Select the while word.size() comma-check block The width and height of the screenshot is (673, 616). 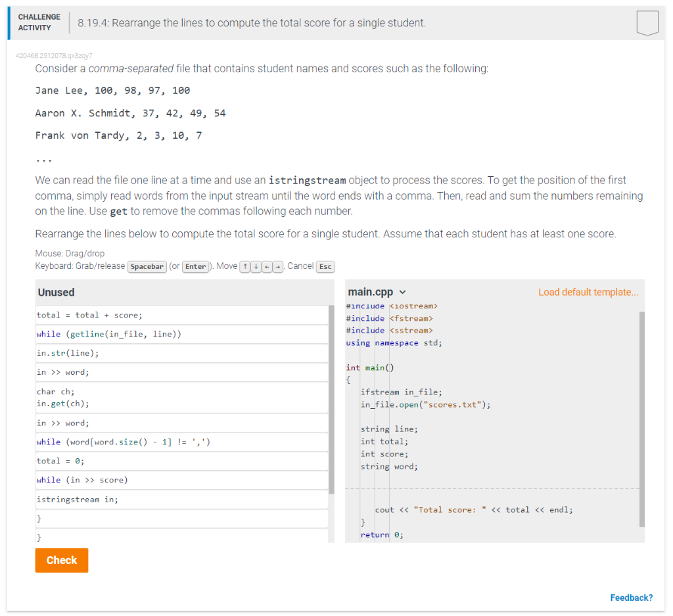(x=181, y=442)
